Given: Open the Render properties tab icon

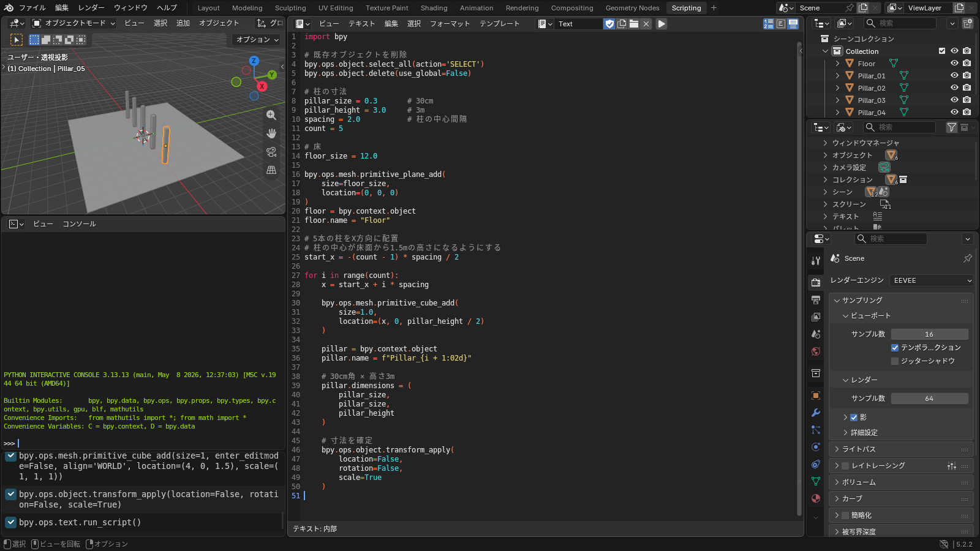Looking at the screenshot, I should coord(816,282).
